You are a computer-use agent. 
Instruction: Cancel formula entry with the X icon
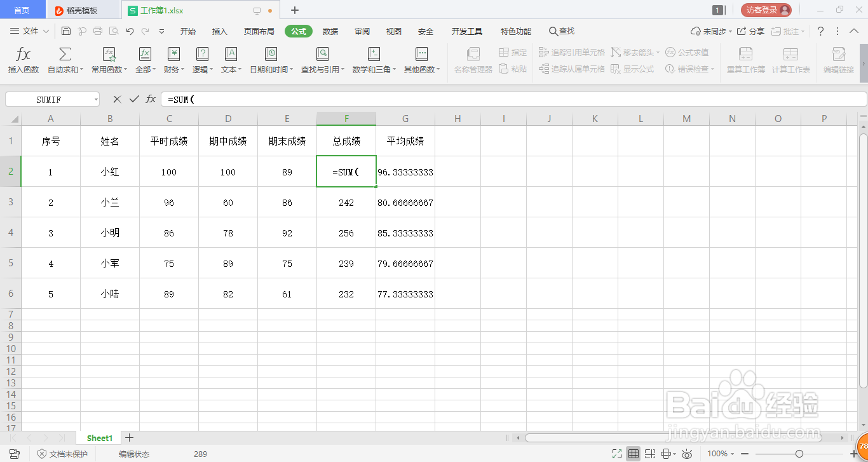tap(116, 99)
